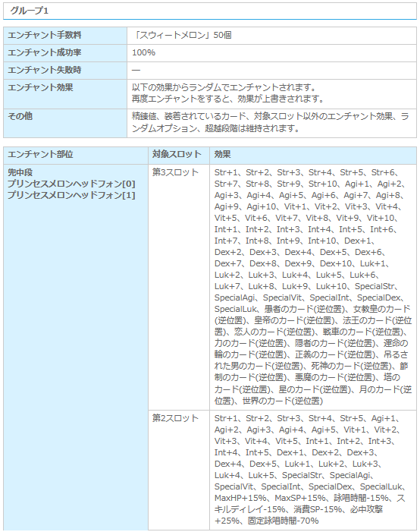Click プリンセスメロンヘッドフォン[1] item name
Image resolution: width=420 pixels, height=532 pixels.
pos(71,196)
